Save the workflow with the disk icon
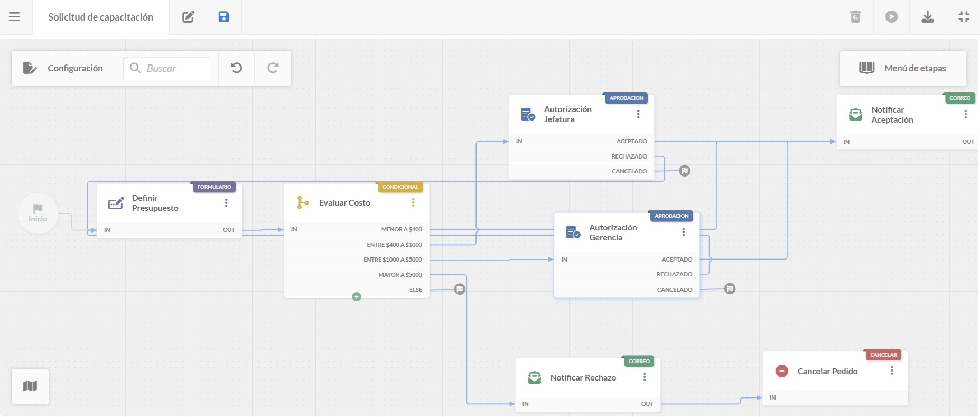 [224, 17]
